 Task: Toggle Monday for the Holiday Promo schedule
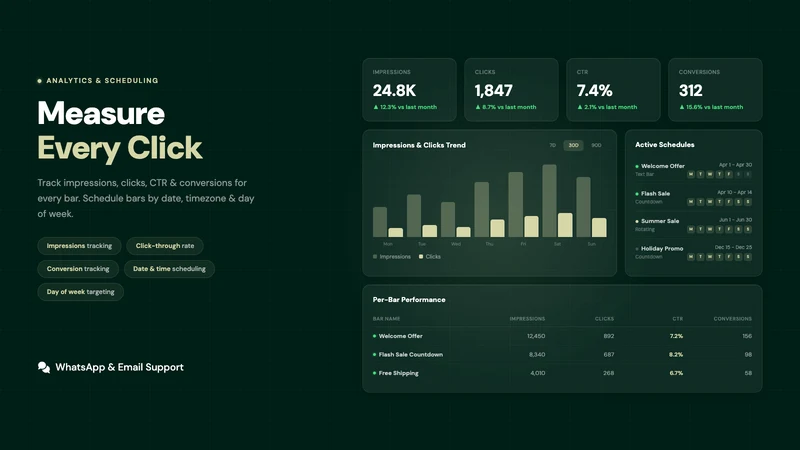point(691,257)
